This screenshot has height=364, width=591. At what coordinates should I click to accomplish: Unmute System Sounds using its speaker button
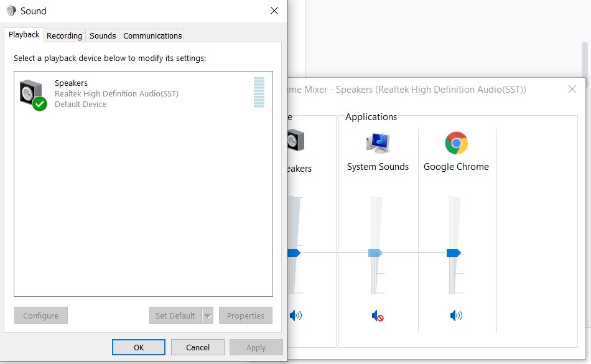(378, 316)
